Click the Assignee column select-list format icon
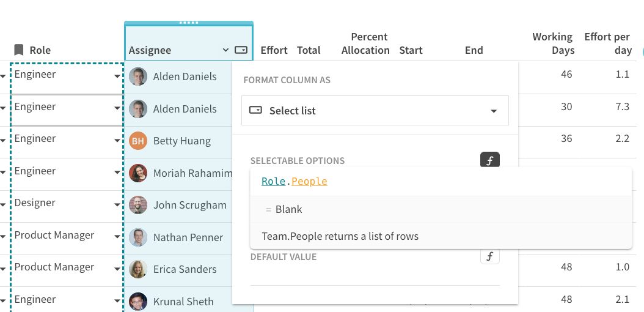This screenshot has width=644, height=312. [241, 50]
